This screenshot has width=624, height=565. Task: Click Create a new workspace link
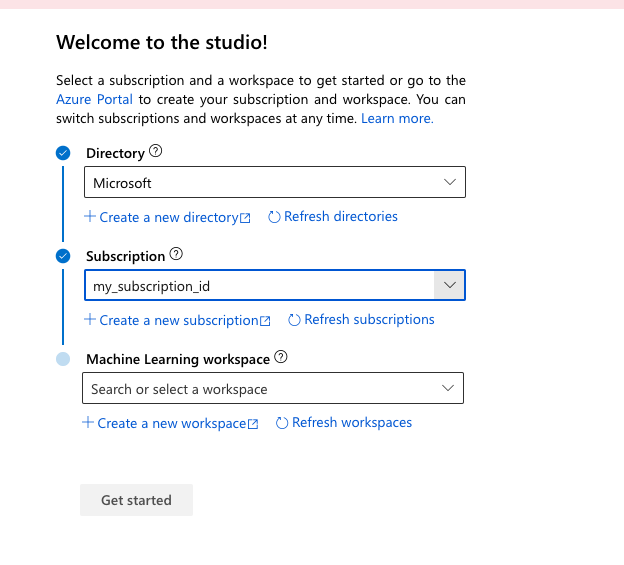coord(170,423)
